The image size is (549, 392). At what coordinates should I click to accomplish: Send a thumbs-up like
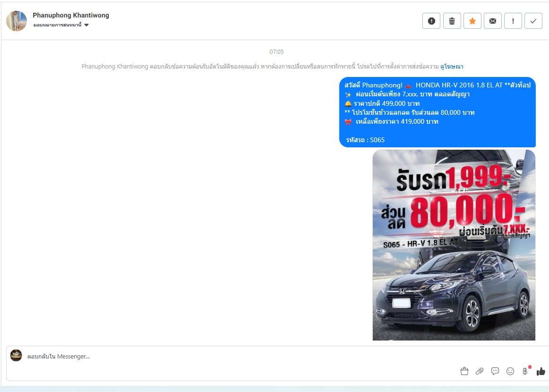[x=540, y=371]
